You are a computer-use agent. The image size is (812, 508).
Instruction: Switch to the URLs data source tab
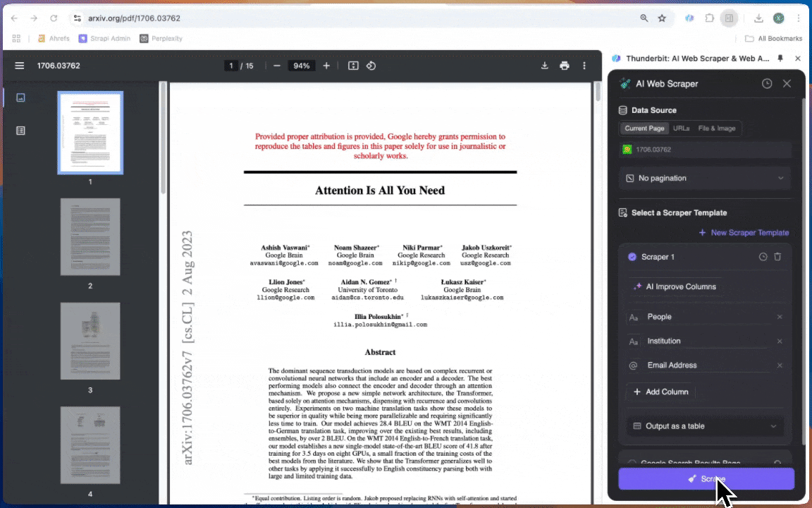click(681, 128)
